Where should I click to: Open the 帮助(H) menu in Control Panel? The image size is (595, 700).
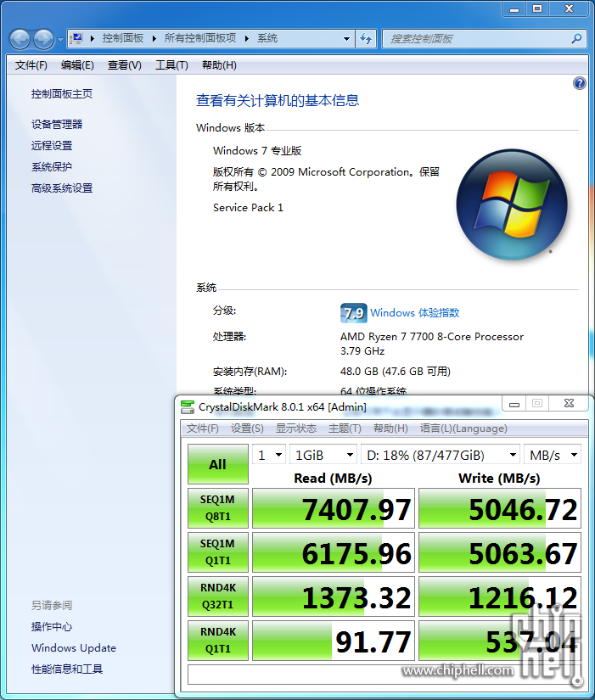(219, 65)
